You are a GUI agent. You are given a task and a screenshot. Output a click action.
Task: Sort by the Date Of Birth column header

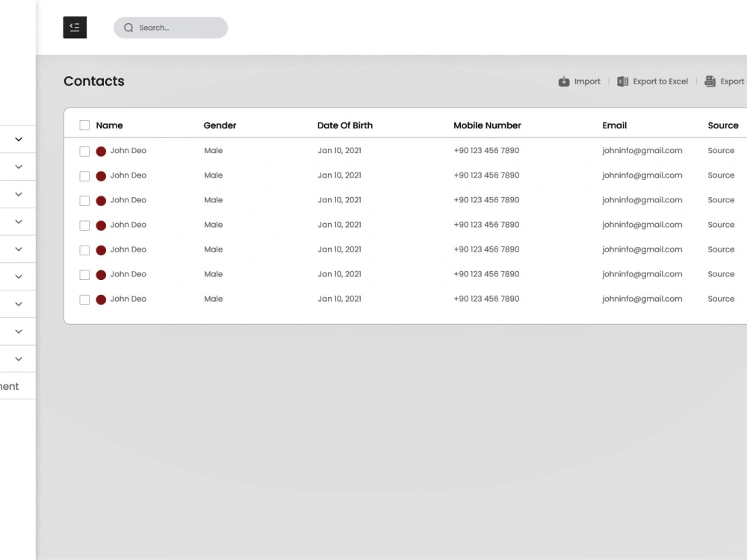coord(345,125)
